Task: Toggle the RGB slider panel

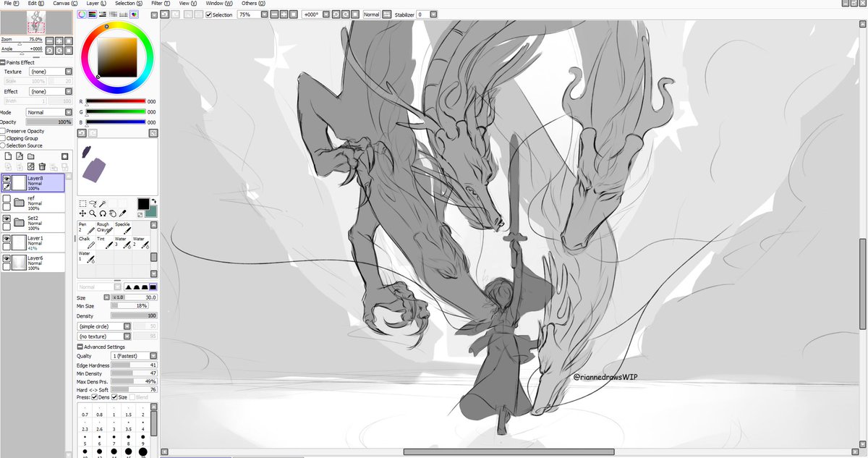Action: point(92,14)
